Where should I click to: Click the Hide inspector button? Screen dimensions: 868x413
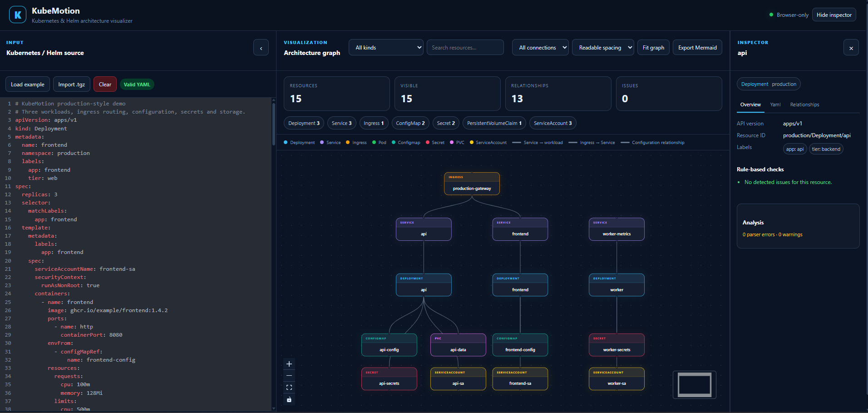pyautogui.click(x=834, y=15)
